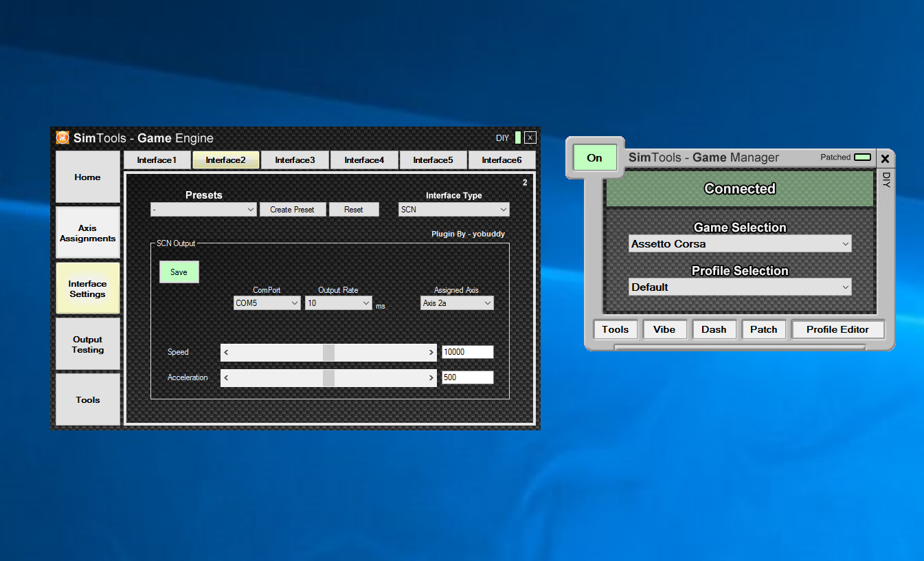Close the Game Manager window
This screenshot has height=561, width=924.
[885, 159]
